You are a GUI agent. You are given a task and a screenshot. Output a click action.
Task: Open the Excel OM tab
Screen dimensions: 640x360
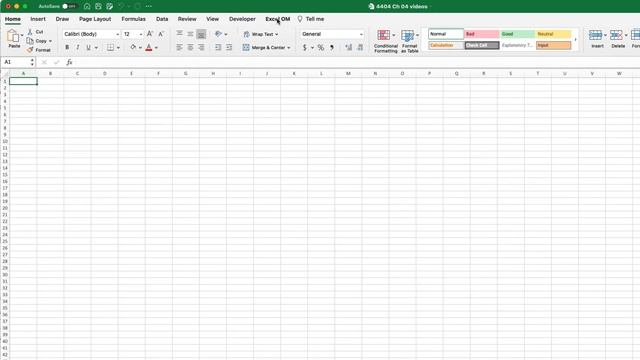tap(278, 19)
